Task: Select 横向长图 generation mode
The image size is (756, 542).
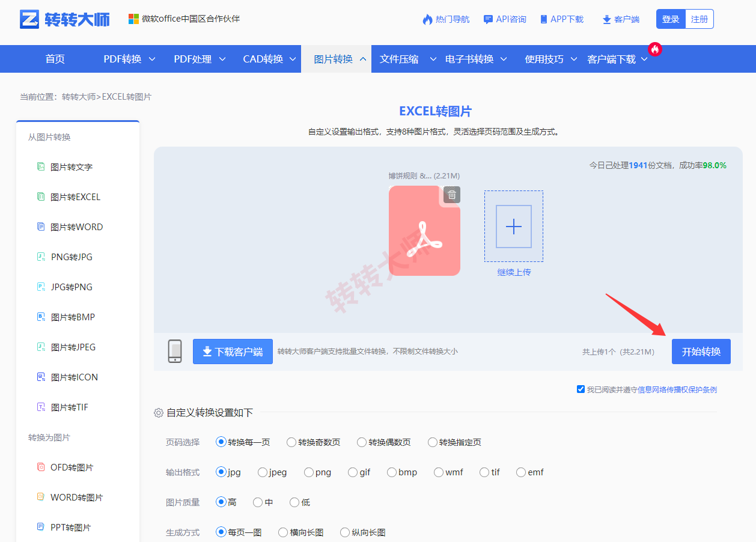Action: [283, 532]
